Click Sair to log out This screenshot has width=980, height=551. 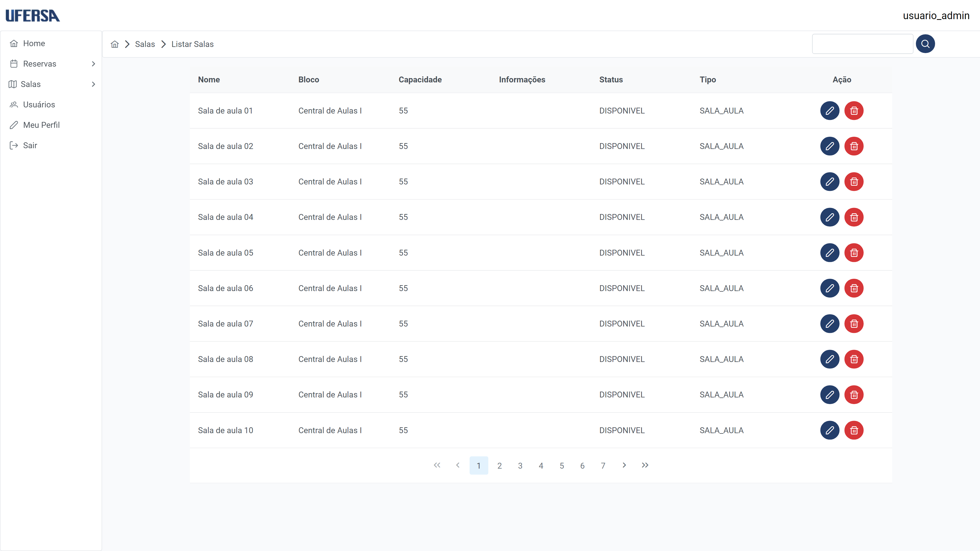tap(51, 145)
